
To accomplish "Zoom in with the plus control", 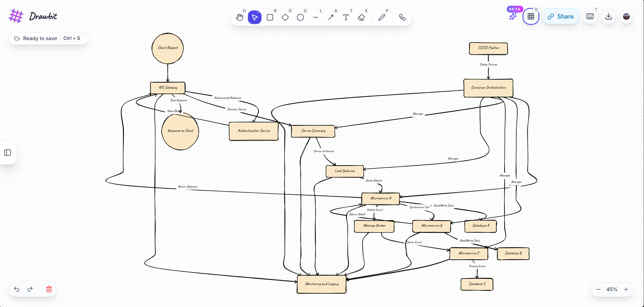I will click(626, 289).
